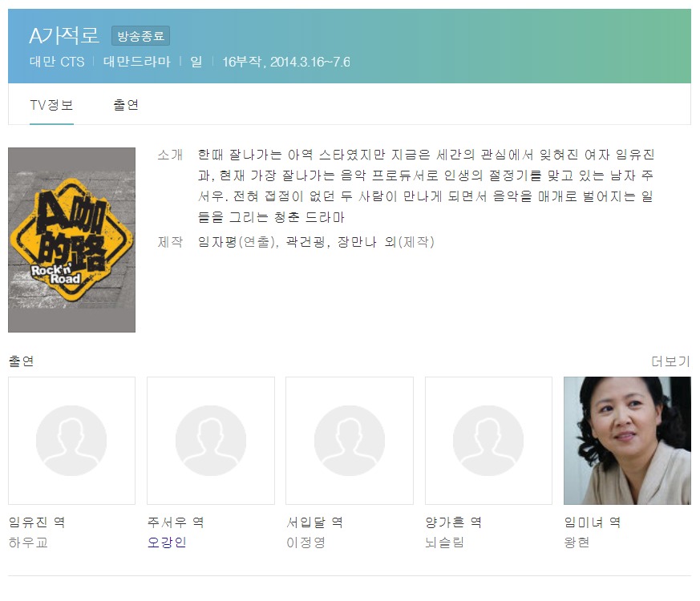Select the role text 서입달 역
Viewport: 700px width, 601px height.
tap(315, 522)
